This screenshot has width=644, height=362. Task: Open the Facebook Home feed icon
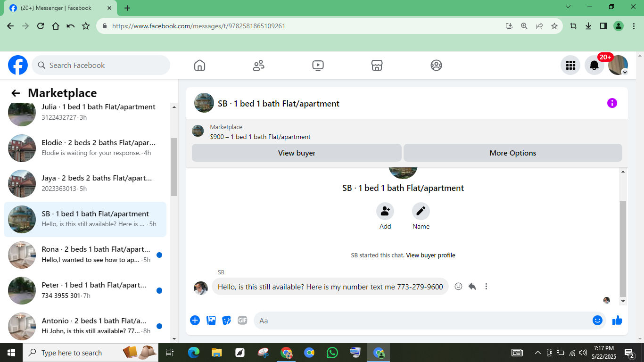[199, 65]
